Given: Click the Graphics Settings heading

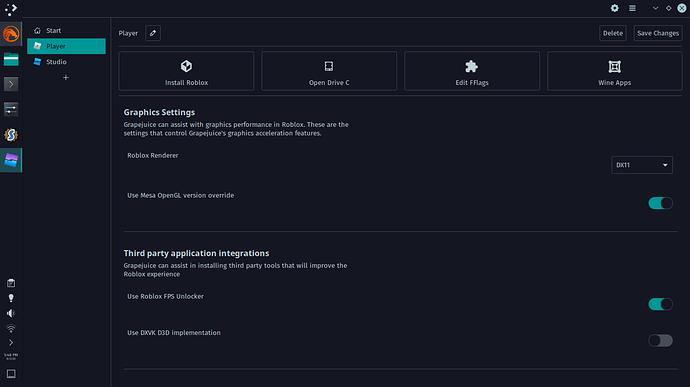Looking at the screenshot, I should [x=159, y=112].
